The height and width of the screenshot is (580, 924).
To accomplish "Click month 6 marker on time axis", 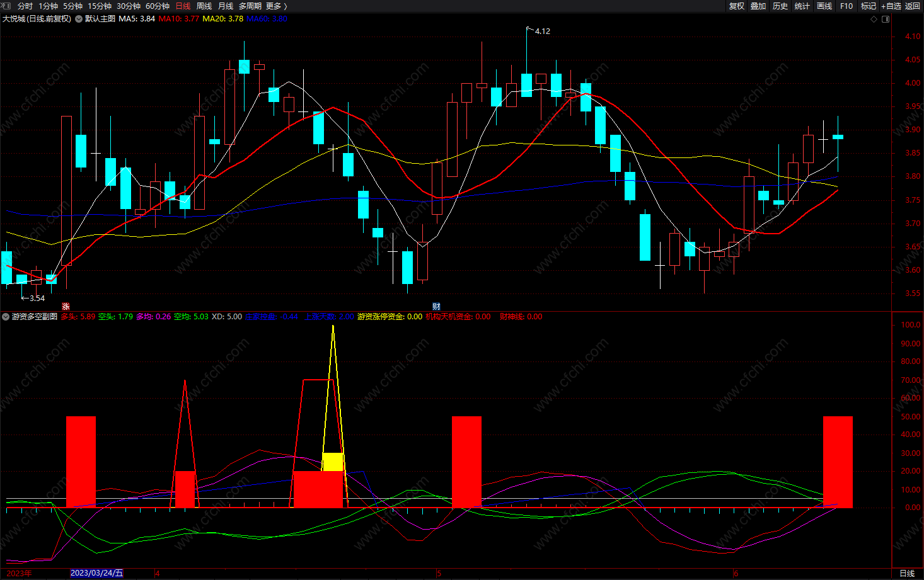I will (x=736, y=573).
